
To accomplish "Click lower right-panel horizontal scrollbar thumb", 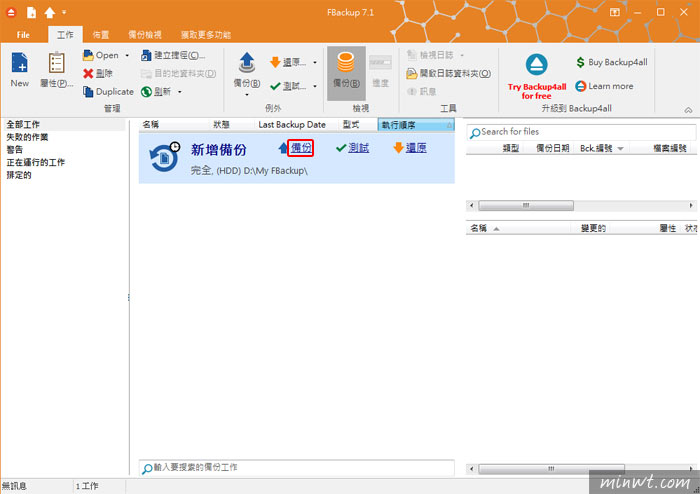I will (551, 469).
